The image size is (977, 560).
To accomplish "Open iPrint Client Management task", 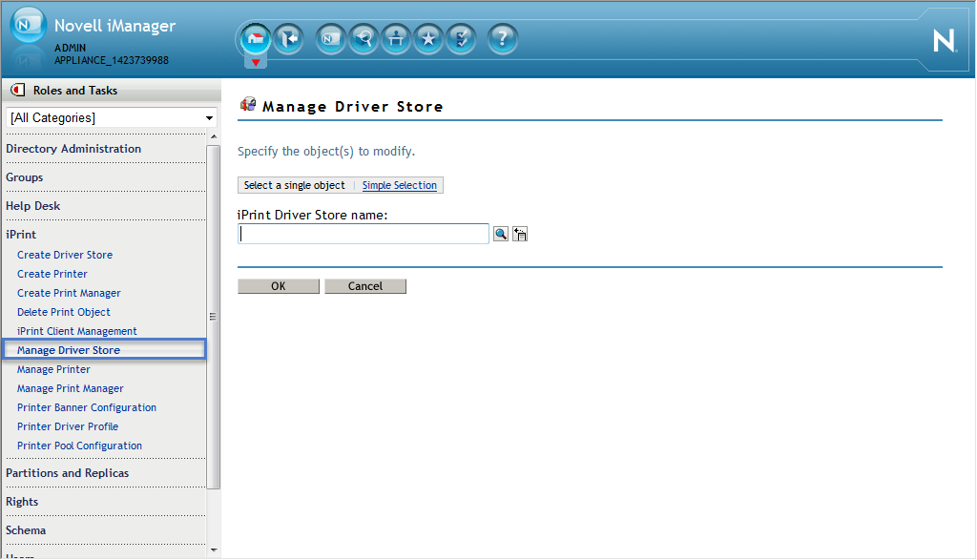I will pyautogui.click(x=77, y=331).
